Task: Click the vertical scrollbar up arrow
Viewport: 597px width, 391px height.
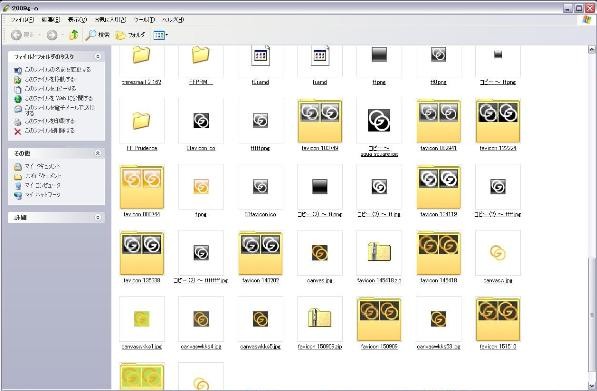Action: (592, 49)
